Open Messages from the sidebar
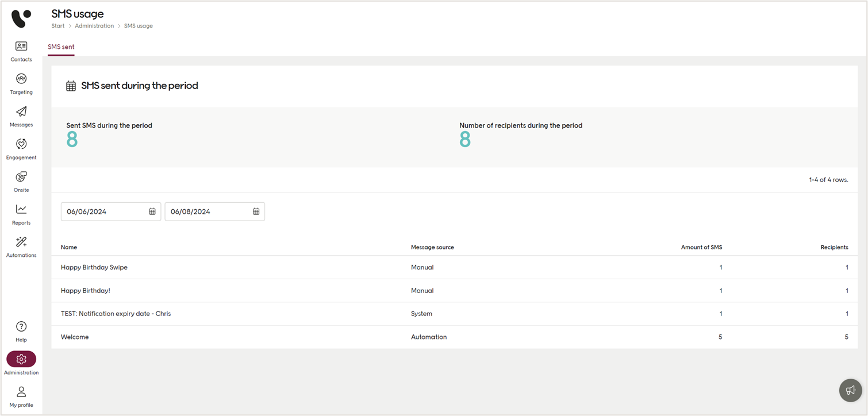The height and width of the screenshot is (416, 868). click(21, 116)
